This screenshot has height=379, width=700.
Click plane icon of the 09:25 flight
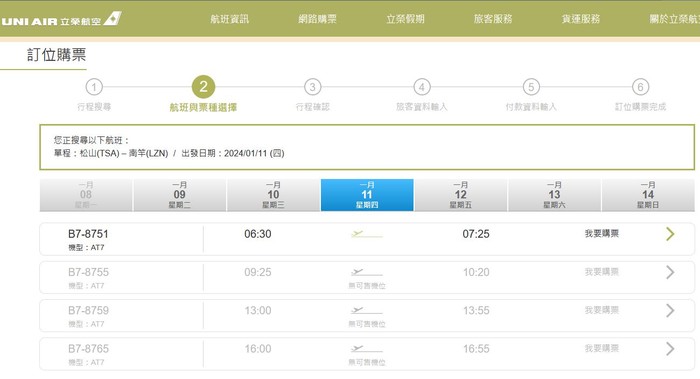click(367, 271)
